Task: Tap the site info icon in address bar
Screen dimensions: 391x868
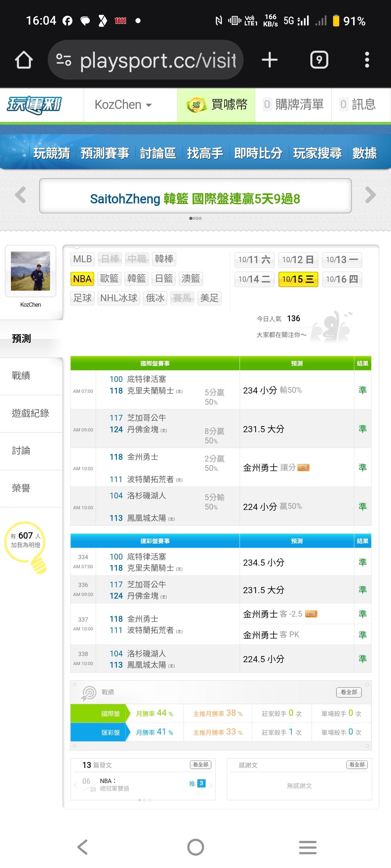Action: tap(64, 60)
